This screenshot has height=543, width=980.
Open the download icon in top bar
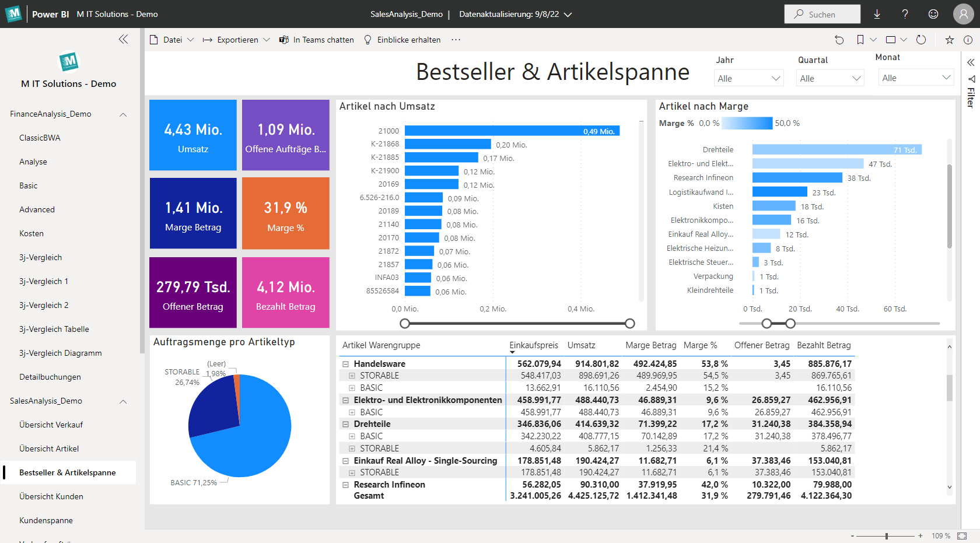coord(877,14)
